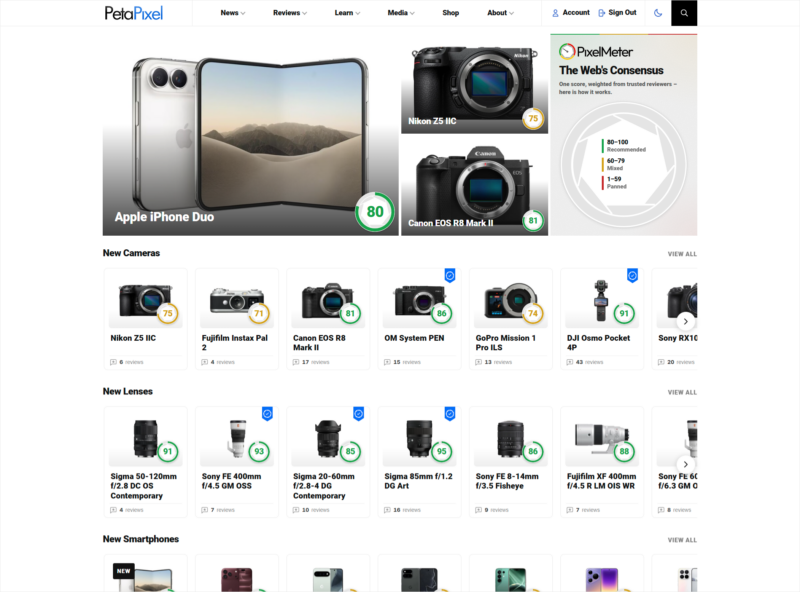Screen dimensions: 800x592
Task: Open Fujifilm Instax Pal 2 card title
Action: [235, 342]
